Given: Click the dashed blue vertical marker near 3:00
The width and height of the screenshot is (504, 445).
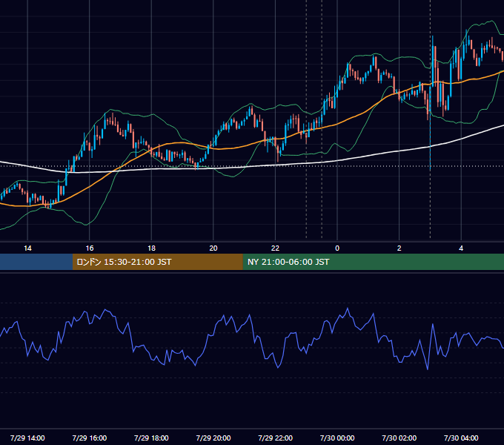Looking at the screenshot, I should point(430,121).
